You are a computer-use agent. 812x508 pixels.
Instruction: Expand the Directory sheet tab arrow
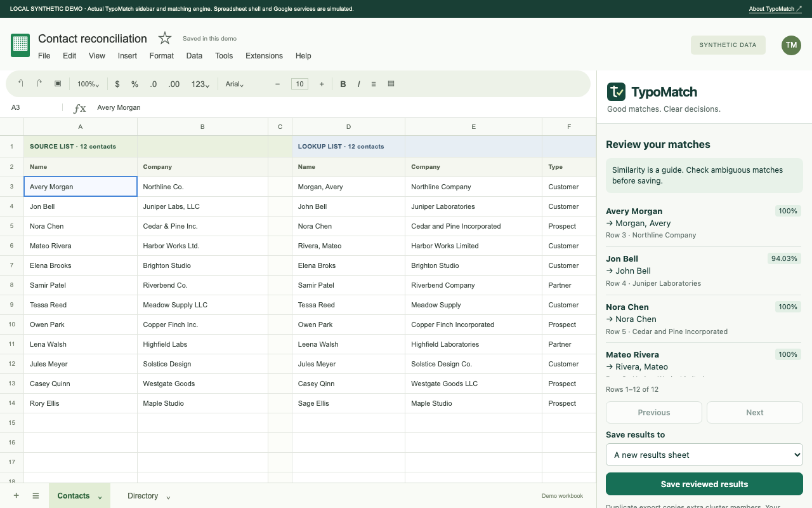(x=168, y=497)
